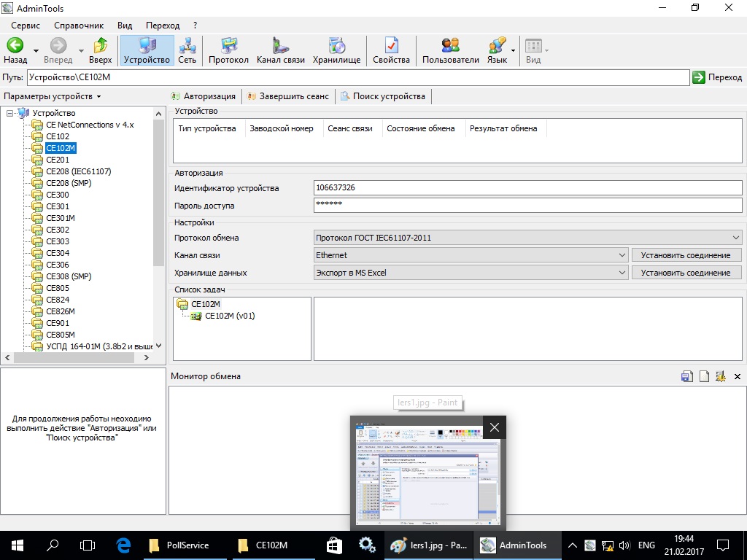Open the Справочник menu
This screenshot has height=560, width=747.
click(x=79, y=26)
